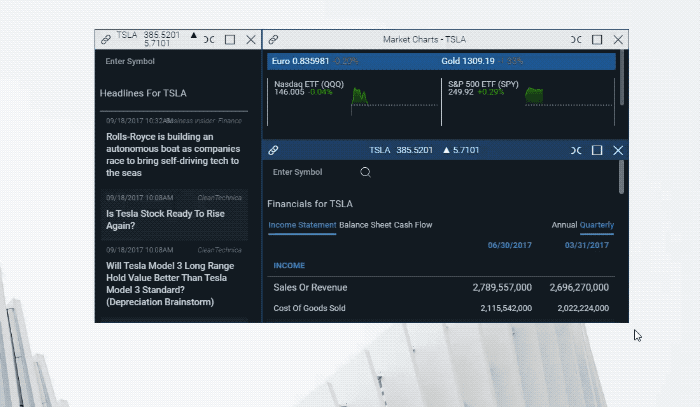
Task: Click the 2,789,557,000 revenue value
Action: [x=502, y=288]
